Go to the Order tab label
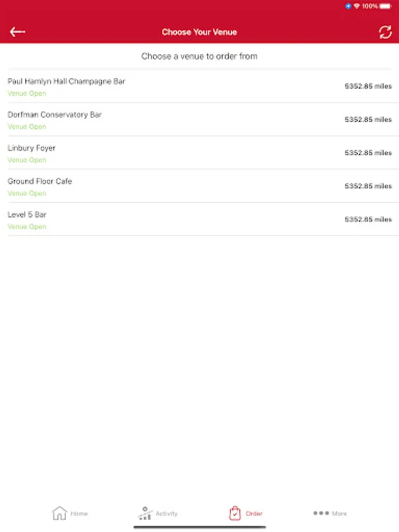The height and width of the screenshot is (532, 399). pos(254,514)
